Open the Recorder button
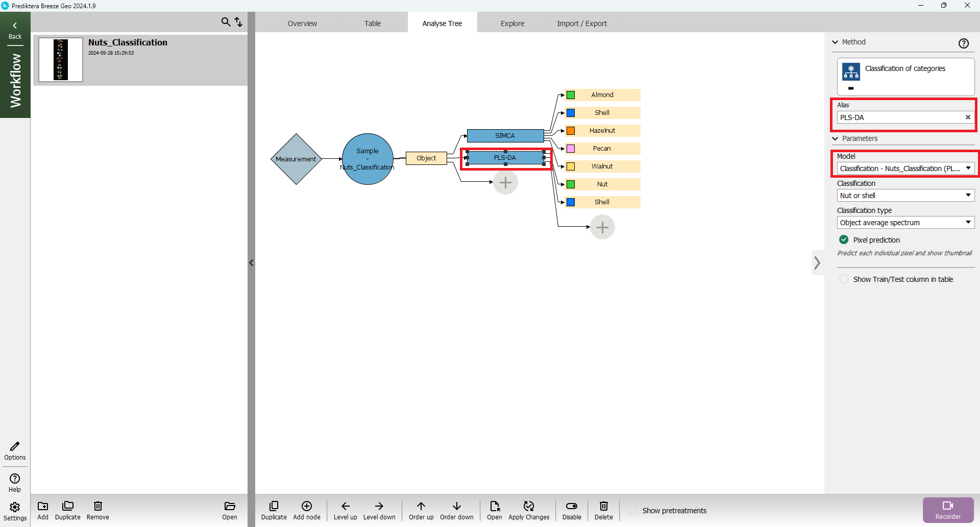Image resolution: width=980 pixels, height=527 pixels. 948,510
